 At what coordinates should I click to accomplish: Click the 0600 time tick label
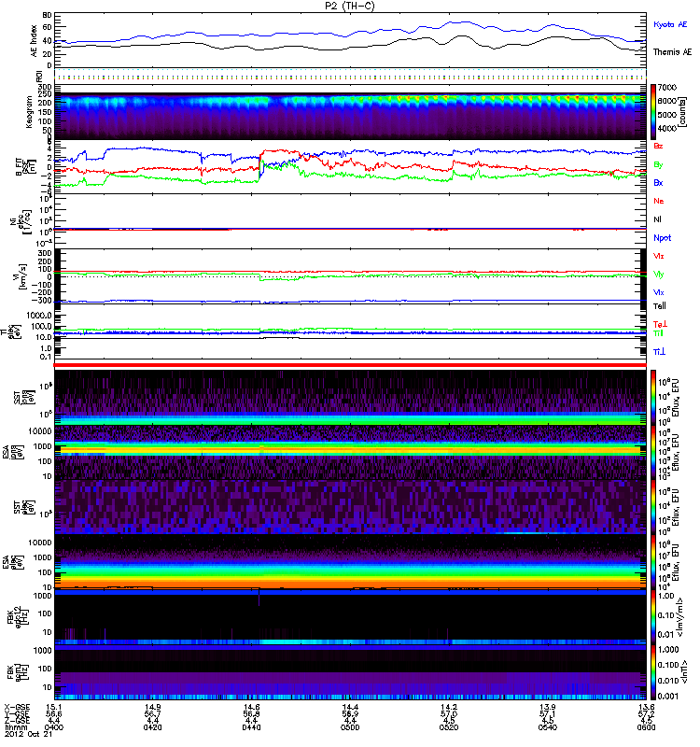(646, 727)
